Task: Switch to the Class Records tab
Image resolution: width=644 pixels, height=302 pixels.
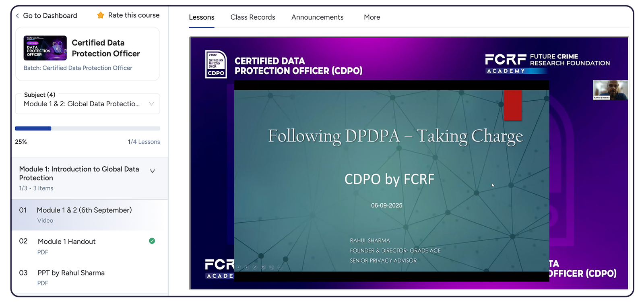Action: [253, 17]
